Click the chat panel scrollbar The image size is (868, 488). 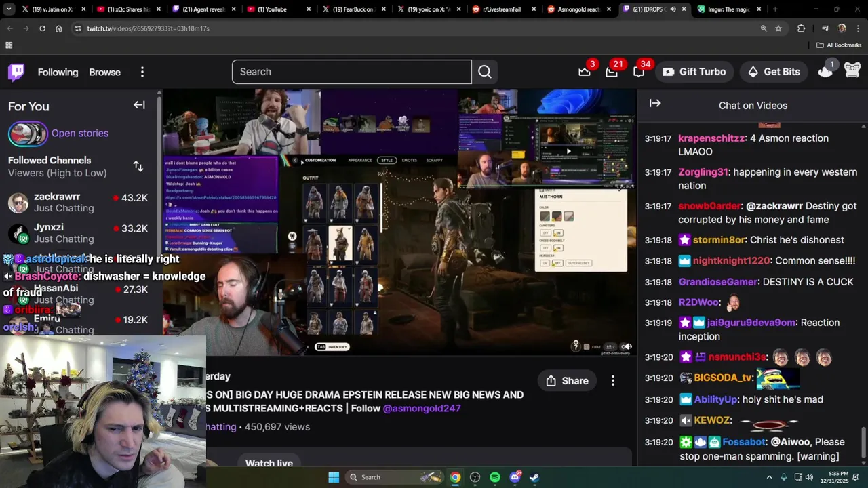point(863,443)
